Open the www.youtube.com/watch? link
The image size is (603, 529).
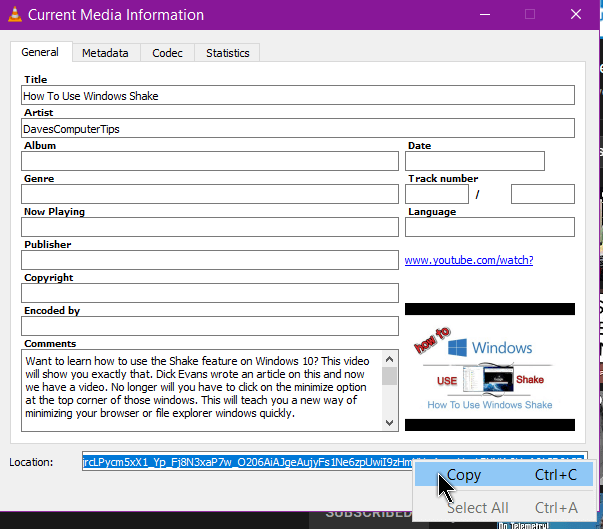[x=469, y=260]
